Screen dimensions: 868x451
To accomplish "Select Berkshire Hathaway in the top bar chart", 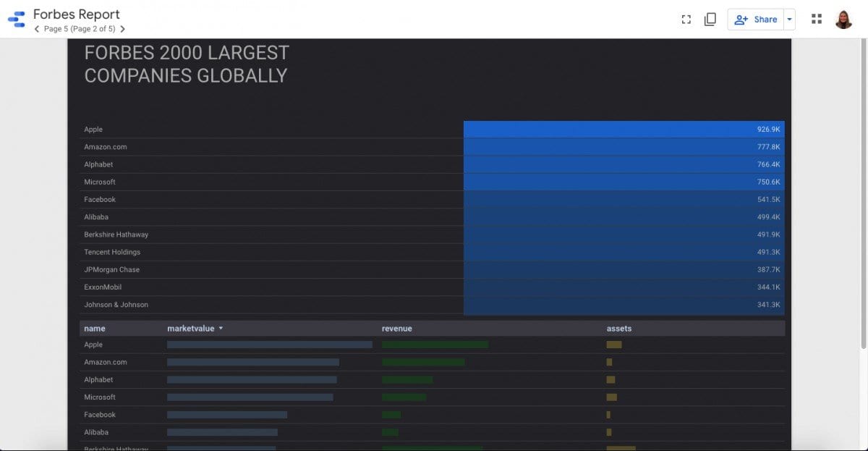I will pos(116,235).
